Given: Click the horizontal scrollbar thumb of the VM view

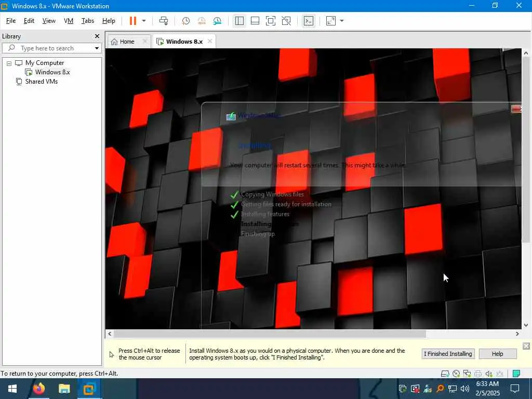Looking at the screenshot, I should [x=270, y=334].
